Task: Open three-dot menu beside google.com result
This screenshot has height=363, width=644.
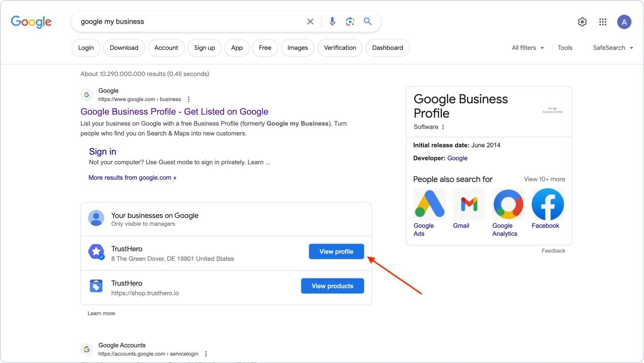Action: point(189,99)
